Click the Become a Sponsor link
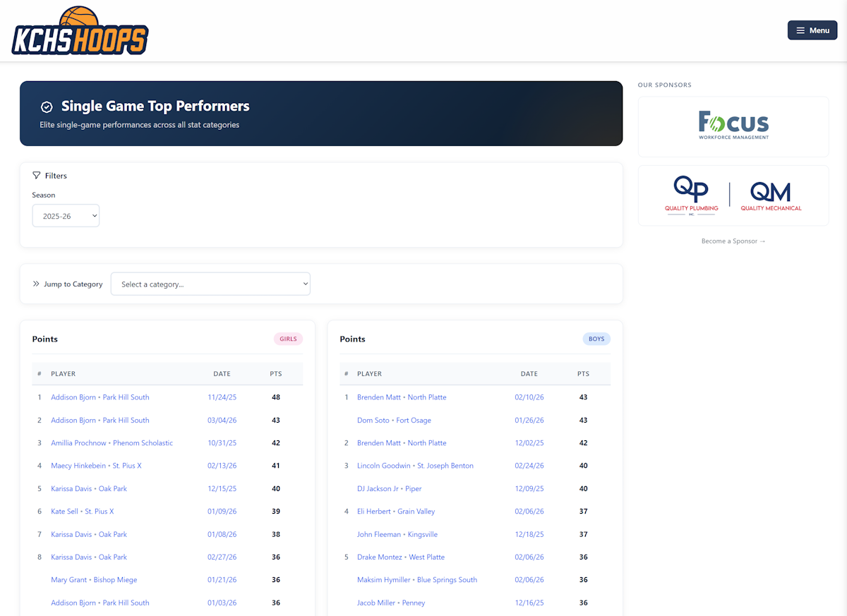The image size is (847, 616). click(x=733, y=241)
